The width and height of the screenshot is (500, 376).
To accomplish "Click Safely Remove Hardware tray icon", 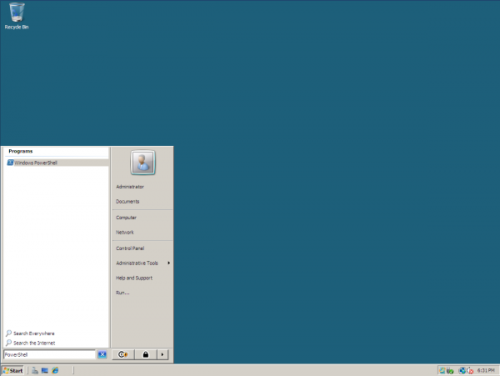I will tap(450, 371).
